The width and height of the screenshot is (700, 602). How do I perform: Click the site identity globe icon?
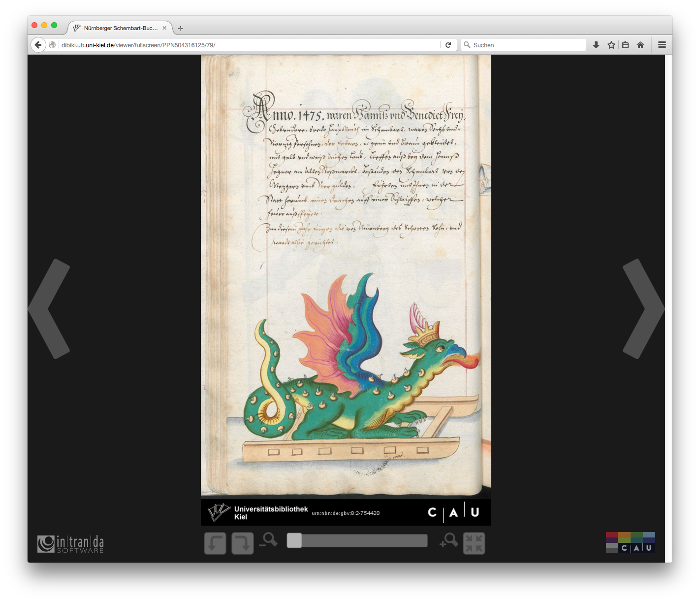pyautogui.click(x=52, y=45)
